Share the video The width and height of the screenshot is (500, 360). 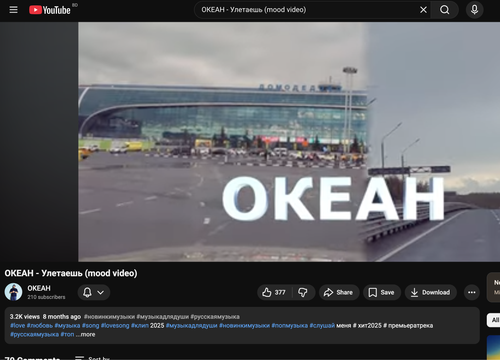pyautogui.click(x=339, y=292)
